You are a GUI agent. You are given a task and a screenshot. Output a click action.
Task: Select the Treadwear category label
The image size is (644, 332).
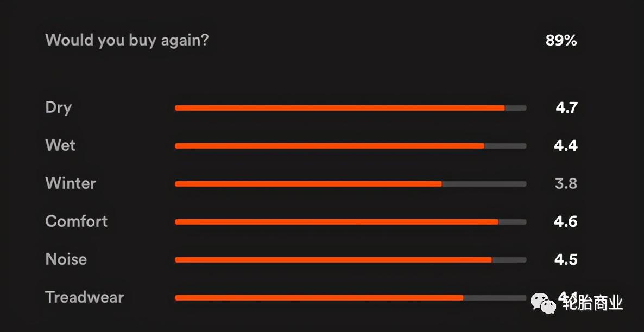click(85, 297)
